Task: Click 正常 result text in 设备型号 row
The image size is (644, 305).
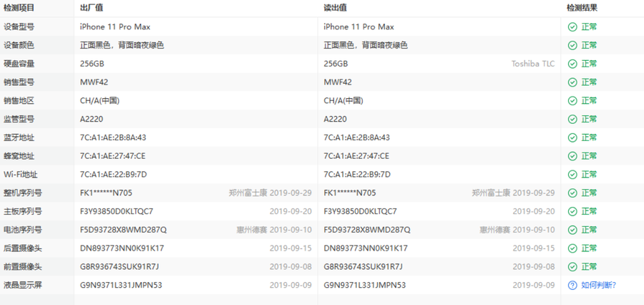Action: (589, 27)
